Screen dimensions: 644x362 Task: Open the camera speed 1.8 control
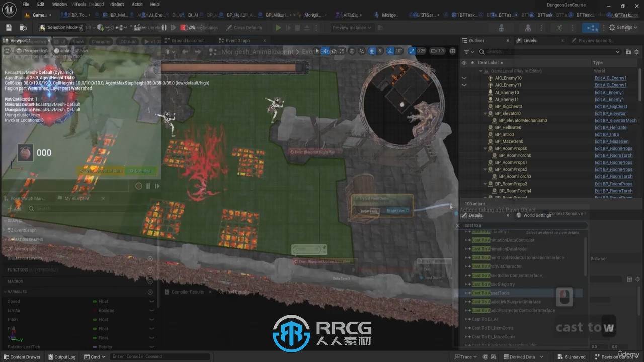click(438, 51)
